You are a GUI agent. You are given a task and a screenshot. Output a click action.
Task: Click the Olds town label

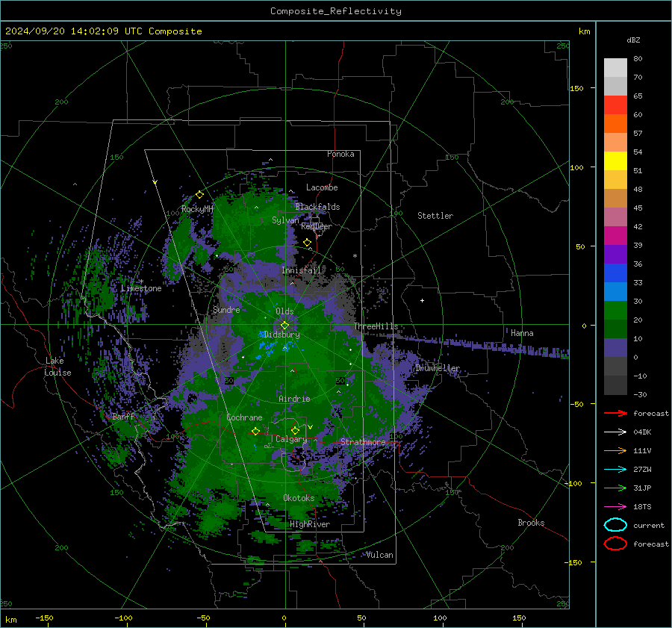point(284,311)
